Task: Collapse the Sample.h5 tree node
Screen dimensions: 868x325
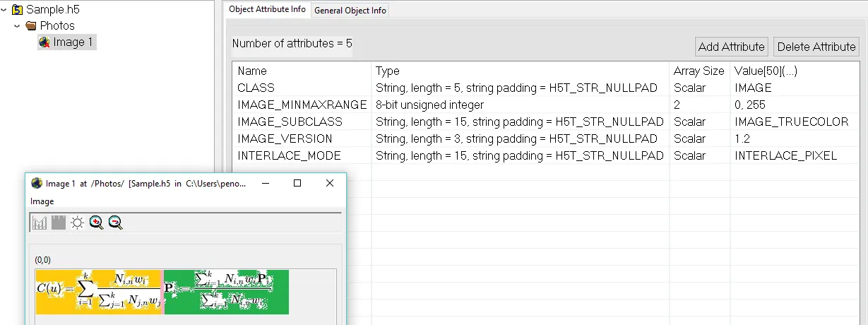Action: 5,10
